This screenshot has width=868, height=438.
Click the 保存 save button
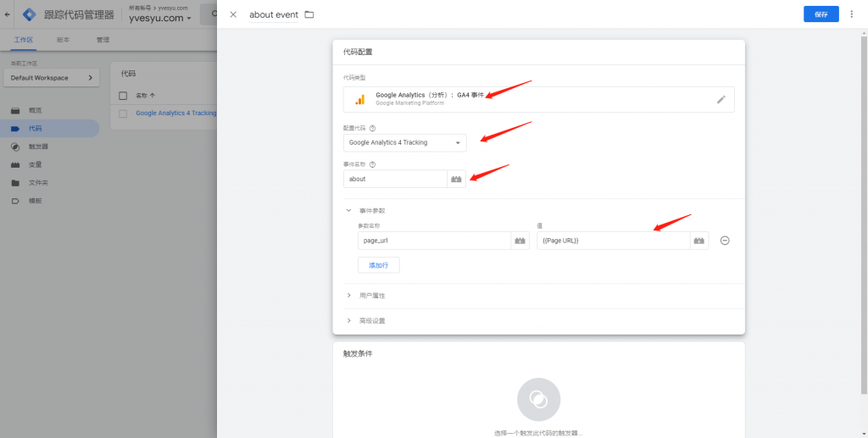(821, 14)
